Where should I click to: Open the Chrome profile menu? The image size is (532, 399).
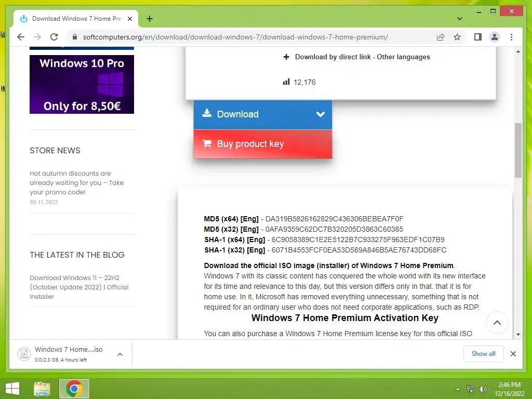(495, 37)
